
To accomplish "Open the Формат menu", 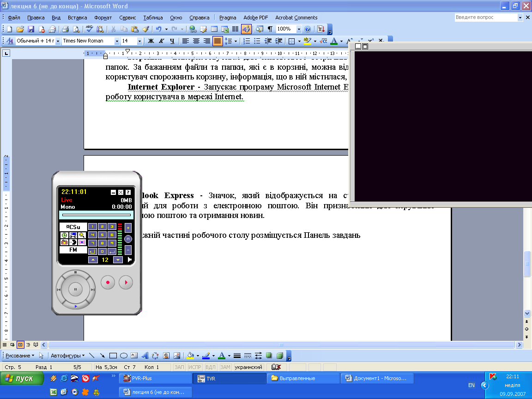I will point(103,18).
